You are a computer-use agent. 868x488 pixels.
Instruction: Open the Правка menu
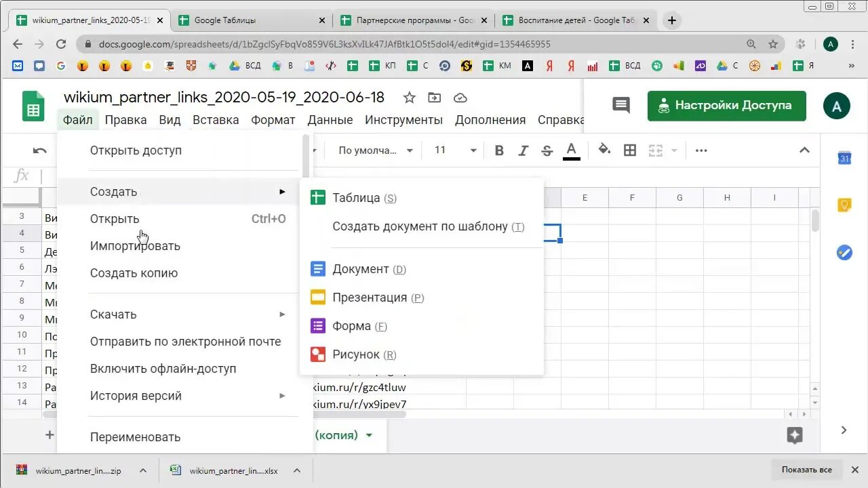pos(126,120)
